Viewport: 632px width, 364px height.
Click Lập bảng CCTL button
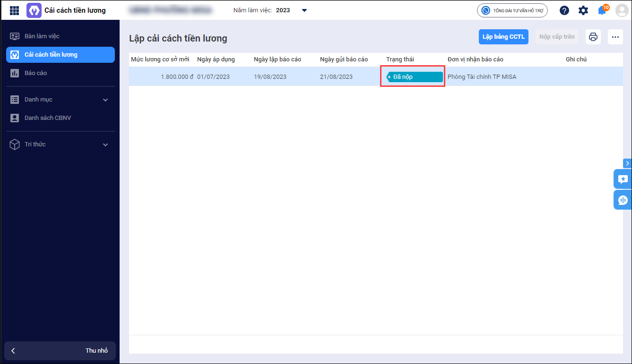[x=503, y=37]
